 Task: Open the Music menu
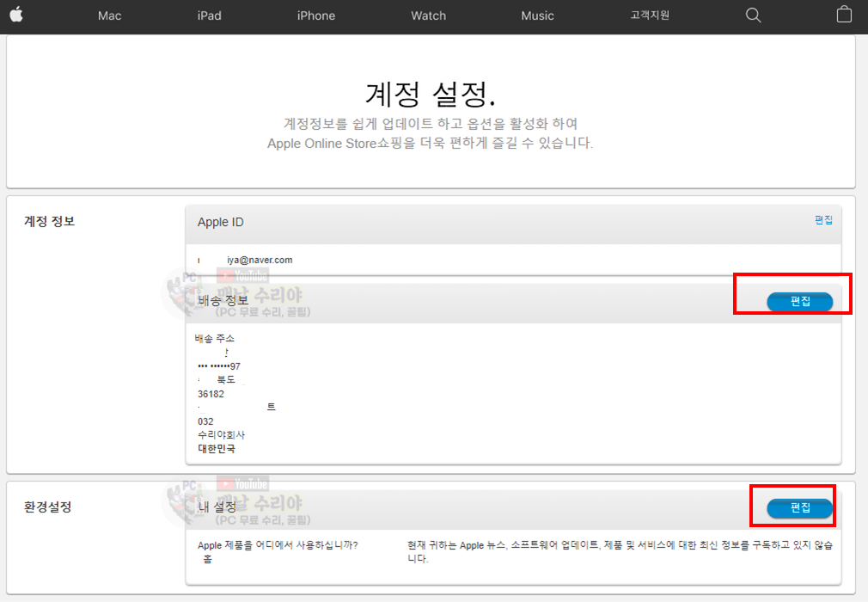click(x=537, y=15)
